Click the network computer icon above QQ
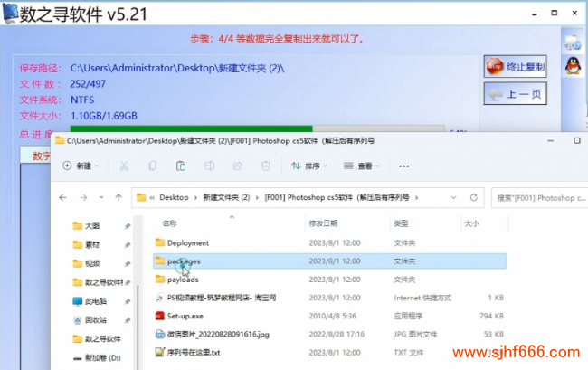The width and height of the screenshot is (588, 370). (572, 40)
